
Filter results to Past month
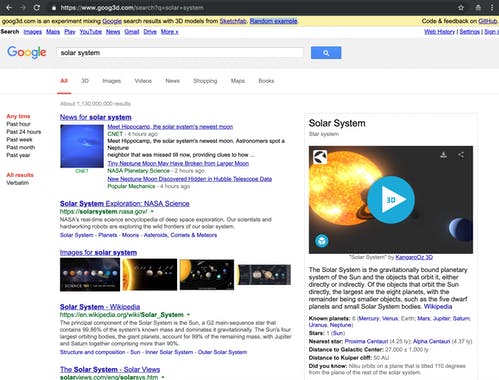click(x=21, y=147)
